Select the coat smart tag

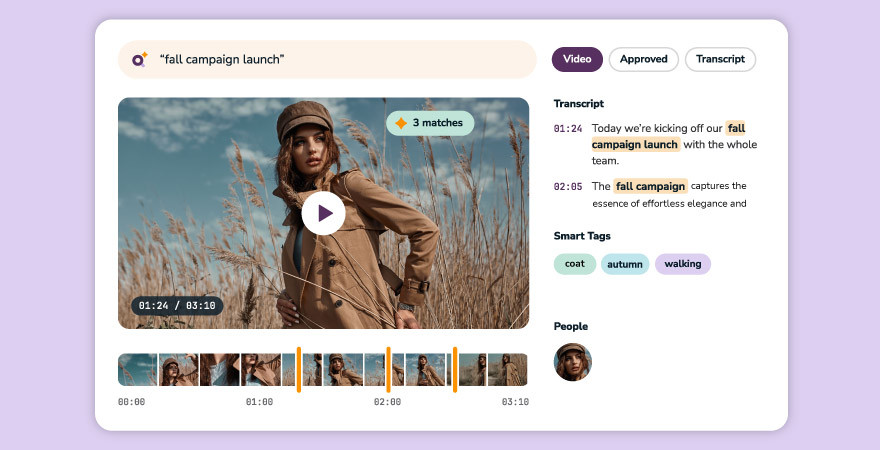[x=575, y=264]
